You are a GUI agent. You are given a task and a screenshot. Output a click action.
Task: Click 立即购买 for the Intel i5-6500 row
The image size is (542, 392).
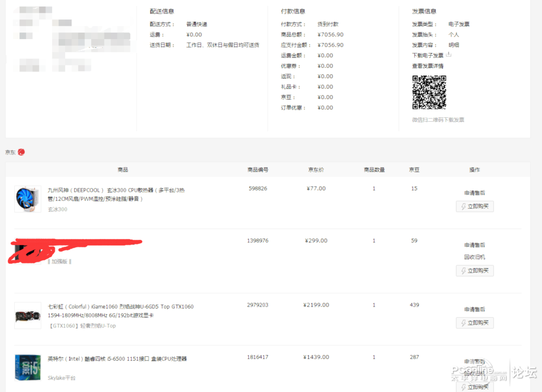click(x=475, y=387)
